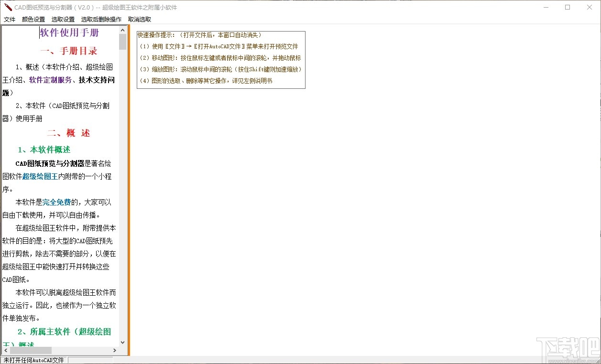Click status bar text 未打开任何AutoCAD文件

click(33, 360)
